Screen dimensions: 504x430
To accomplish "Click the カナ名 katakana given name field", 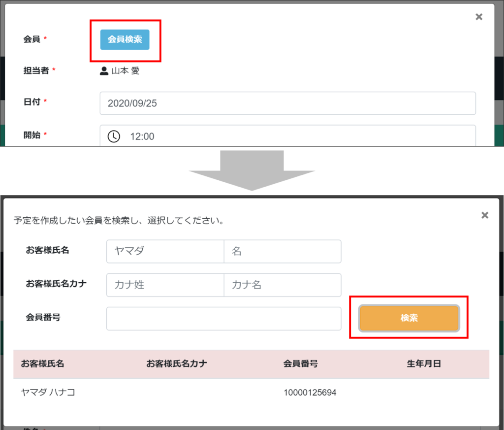I will (x=283, y=285).
